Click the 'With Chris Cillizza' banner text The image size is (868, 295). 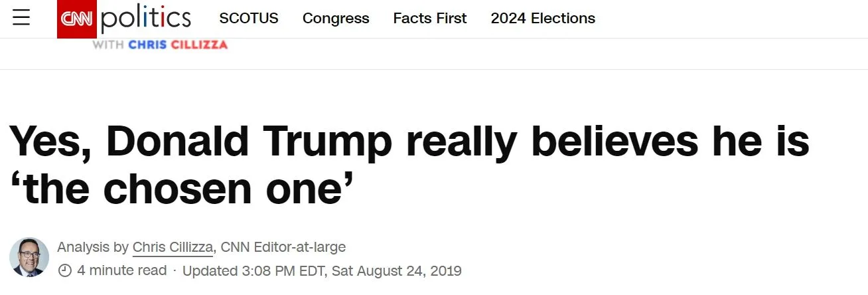(160, 45)
